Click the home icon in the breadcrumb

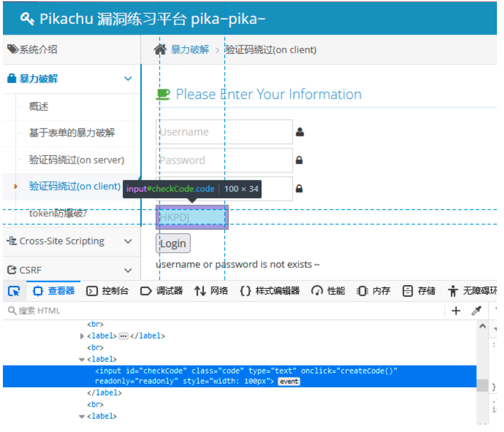[160, 50]
